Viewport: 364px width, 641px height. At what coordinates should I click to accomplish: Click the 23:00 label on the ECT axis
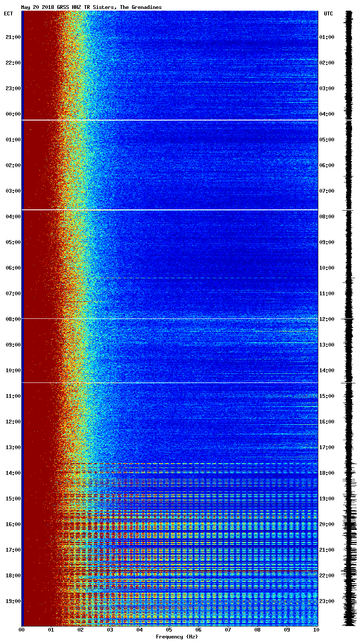[13, 88]
